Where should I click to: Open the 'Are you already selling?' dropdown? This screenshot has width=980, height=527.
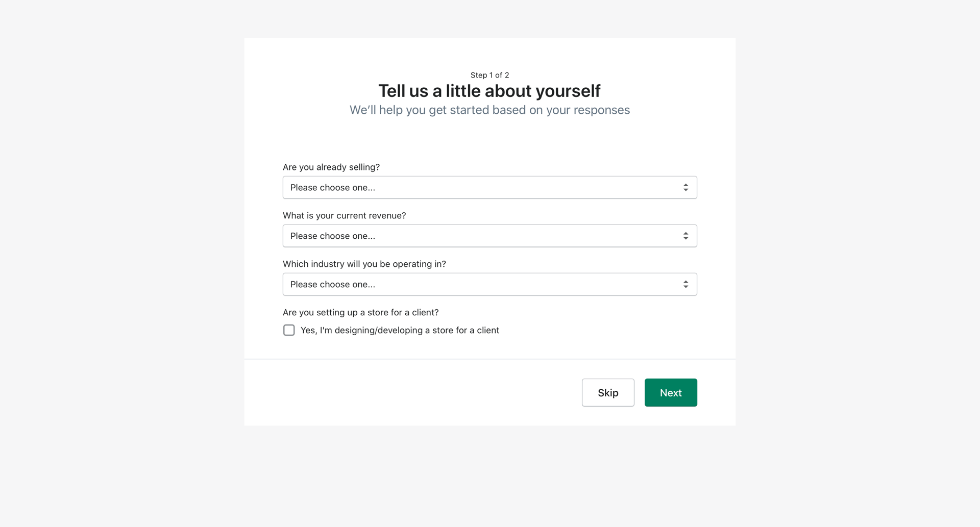pyautogui.click(x=489, y=187)
